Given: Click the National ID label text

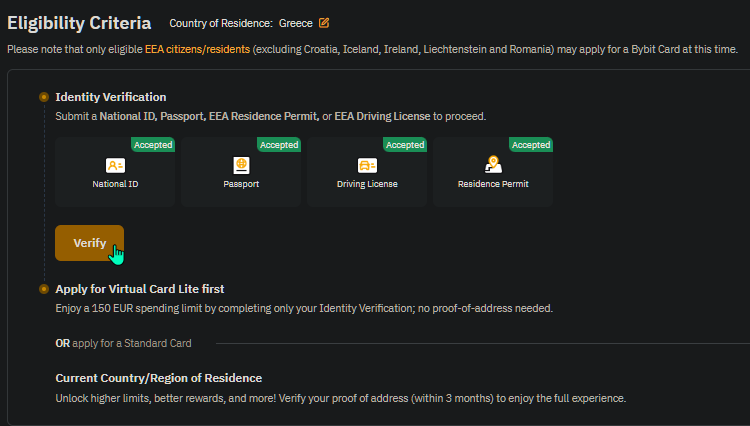Looking at the screenshot, I should (x=115, y=184).
